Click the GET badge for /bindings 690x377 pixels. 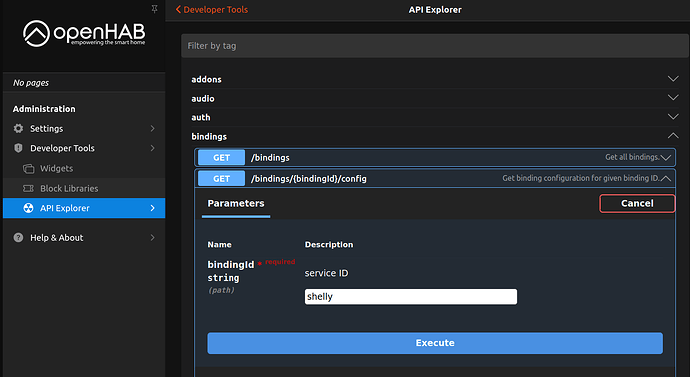(x=221, y=157)
